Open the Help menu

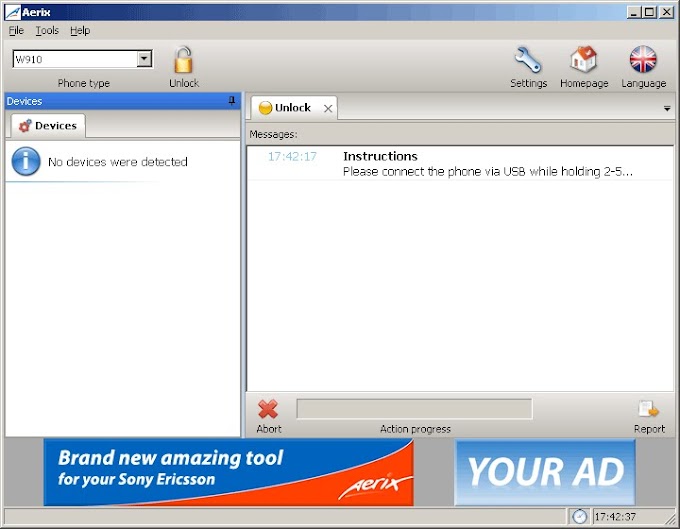80,30
